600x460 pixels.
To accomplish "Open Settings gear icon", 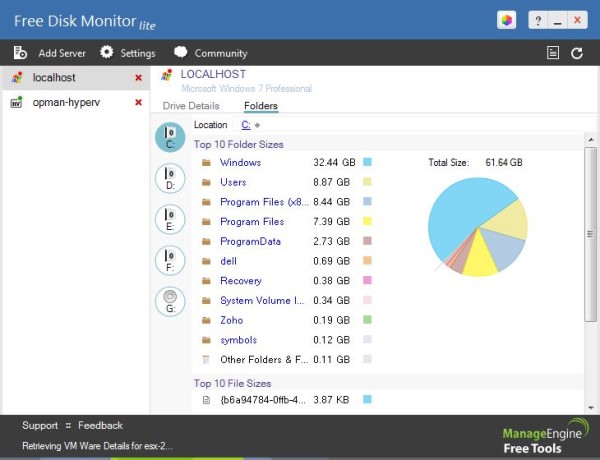I will click(107, 52).
